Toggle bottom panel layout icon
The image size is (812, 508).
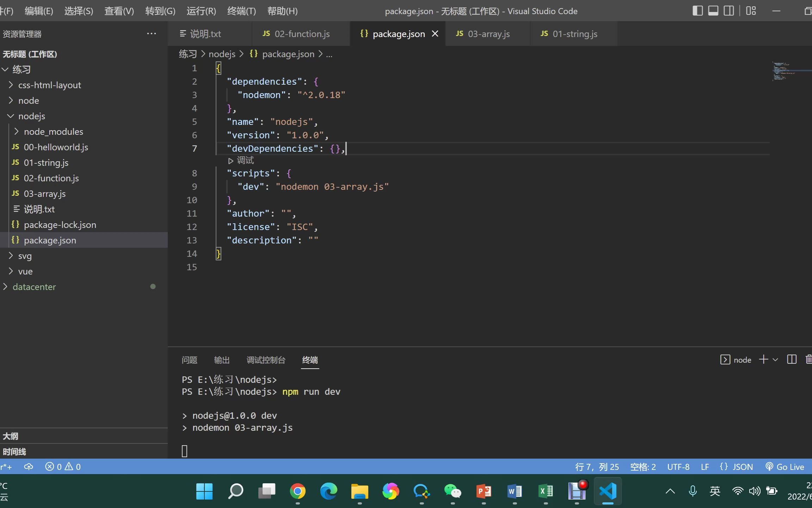(713, 11)
